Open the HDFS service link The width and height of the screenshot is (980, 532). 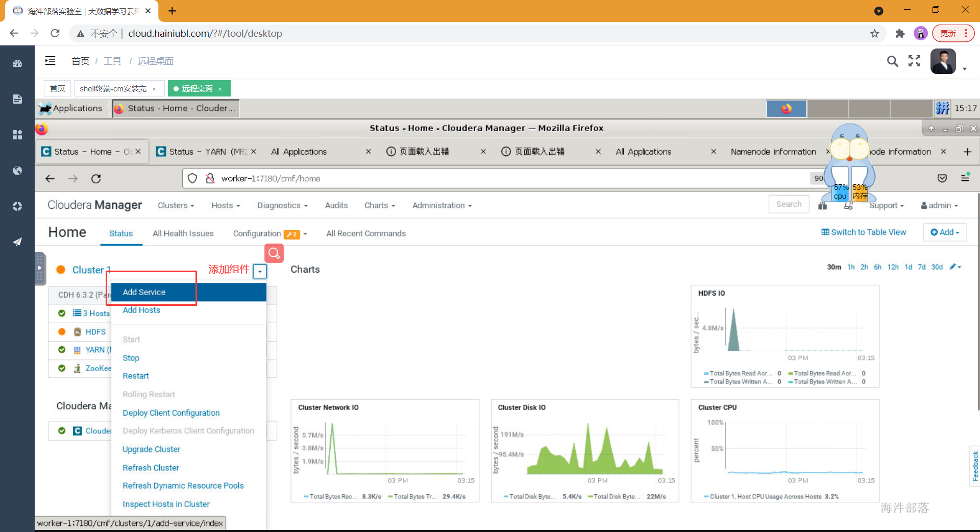point(95,332)
